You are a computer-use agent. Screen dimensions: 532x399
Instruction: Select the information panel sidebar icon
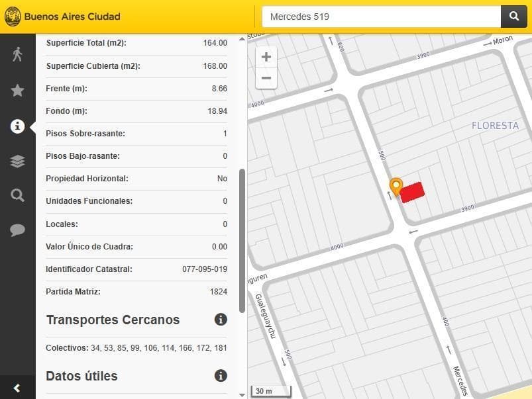(x=18, y=126)
